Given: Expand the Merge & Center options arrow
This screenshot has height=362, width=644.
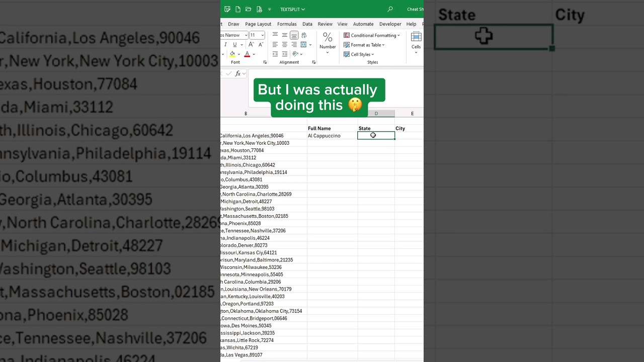Looking at the screenshot, I should [x=310, y=45].
